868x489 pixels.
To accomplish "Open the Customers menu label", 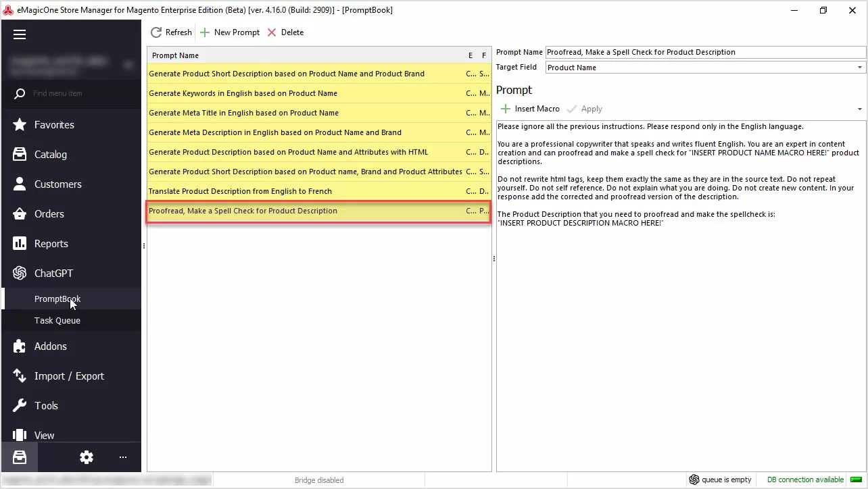I will (58, 184).
